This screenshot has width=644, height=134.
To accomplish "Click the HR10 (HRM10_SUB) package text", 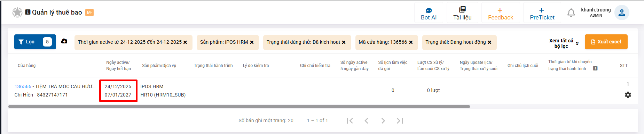I will [163, 95].
